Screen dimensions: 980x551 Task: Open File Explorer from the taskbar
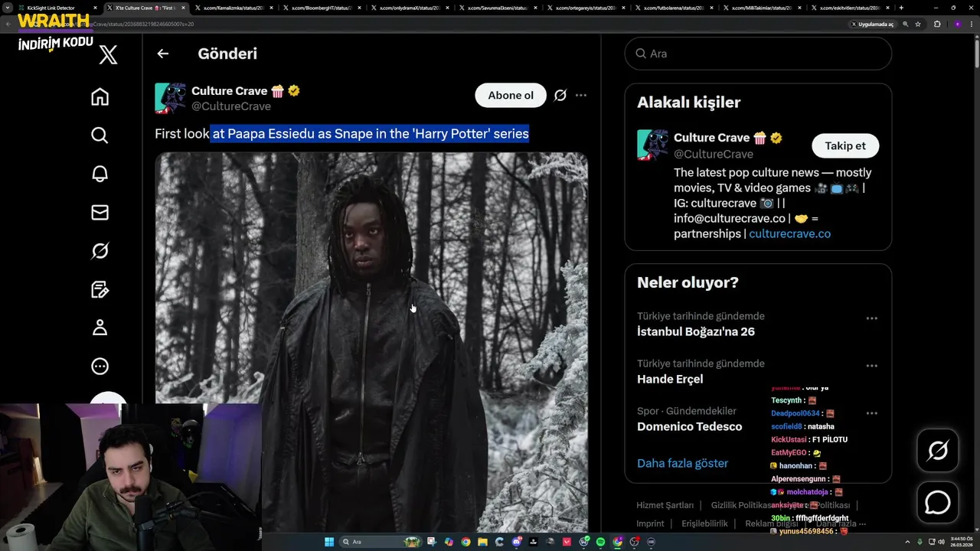coord(482,542)
